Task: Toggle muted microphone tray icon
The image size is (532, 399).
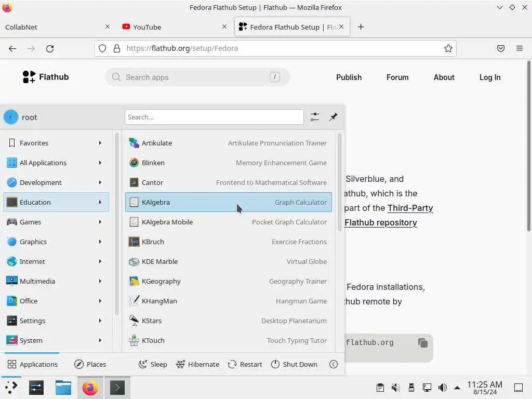Action: point(395,388)
